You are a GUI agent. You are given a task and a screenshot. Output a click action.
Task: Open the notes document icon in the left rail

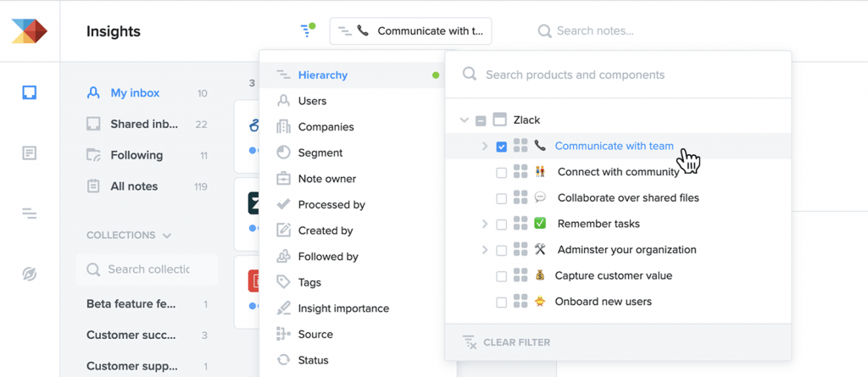click(30, 153)
